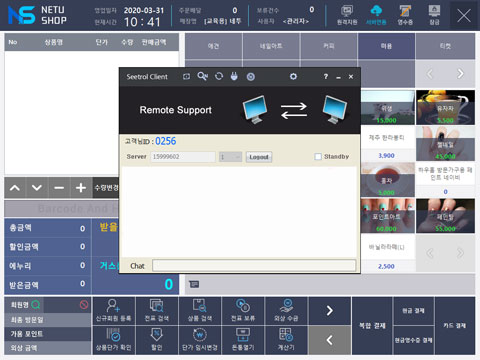The width and height of the screenshot is (480, 360).
Task: Open the server number dropdown beside Logout
Action: click(230, 157)
